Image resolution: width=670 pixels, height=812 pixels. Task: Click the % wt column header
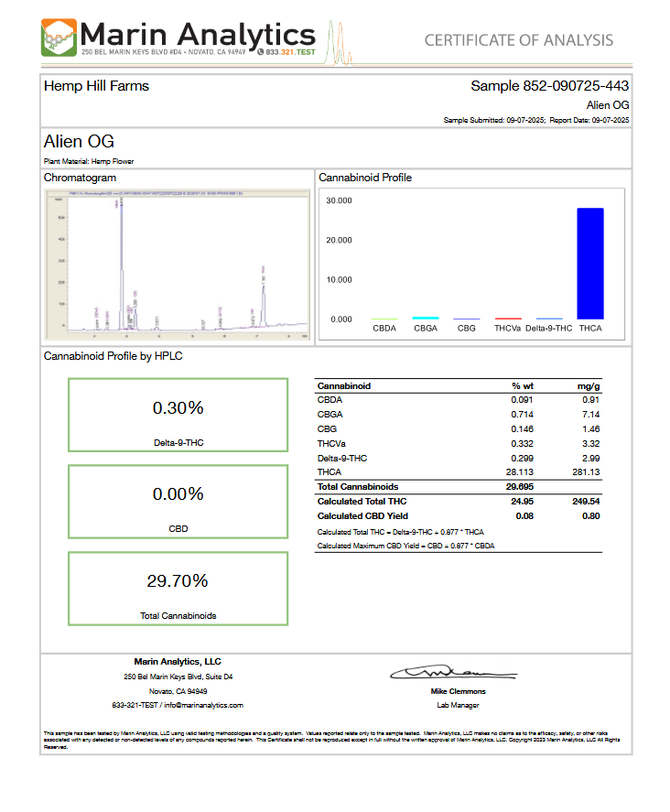click(x=522, y=387)
